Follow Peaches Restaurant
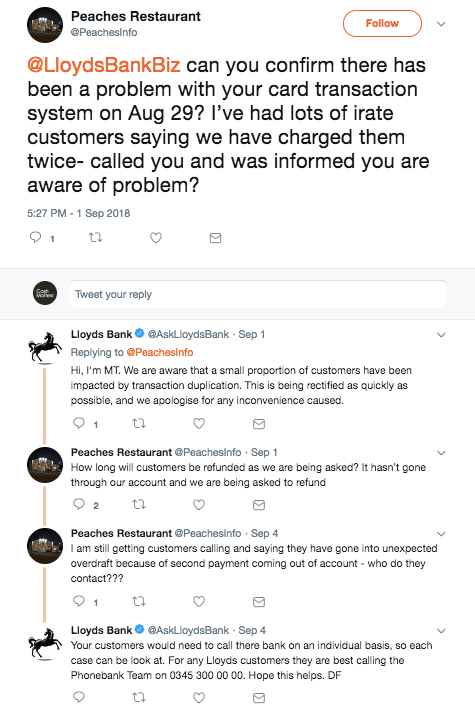 pos(382,24)
